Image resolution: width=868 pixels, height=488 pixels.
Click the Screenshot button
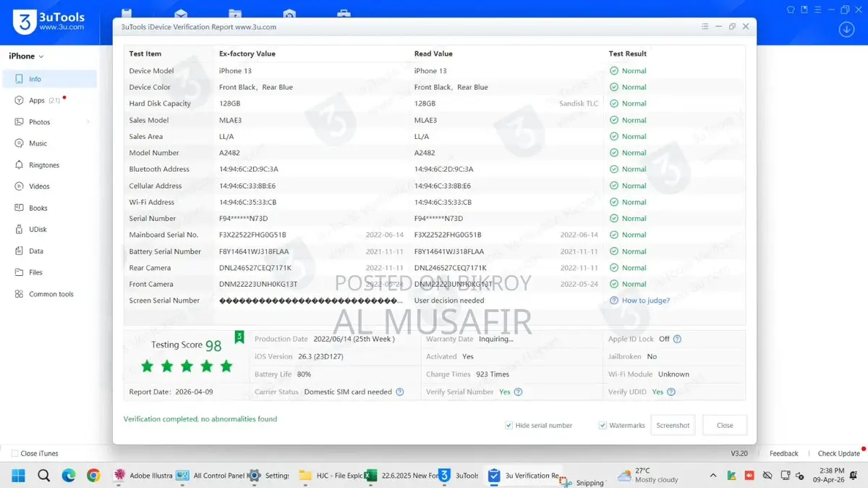point(673,425)
